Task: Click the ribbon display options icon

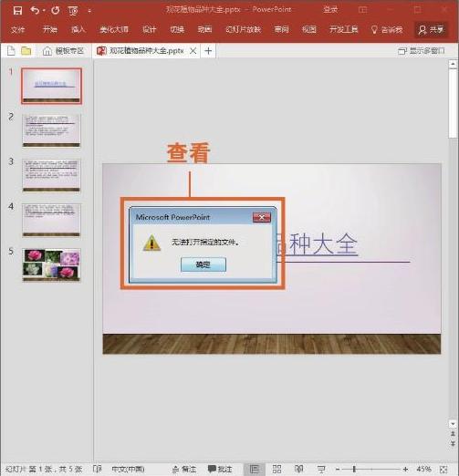Action: pos(362,10)
